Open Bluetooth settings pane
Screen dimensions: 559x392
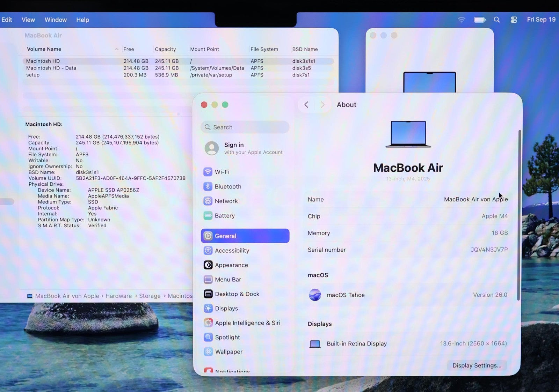tap(227, 186)
